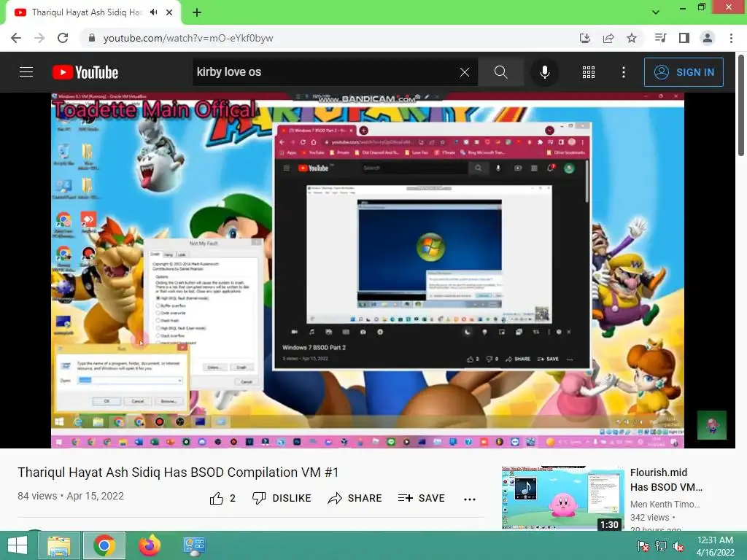Click the address bar URL
The image size is (747, 560).
188,38
